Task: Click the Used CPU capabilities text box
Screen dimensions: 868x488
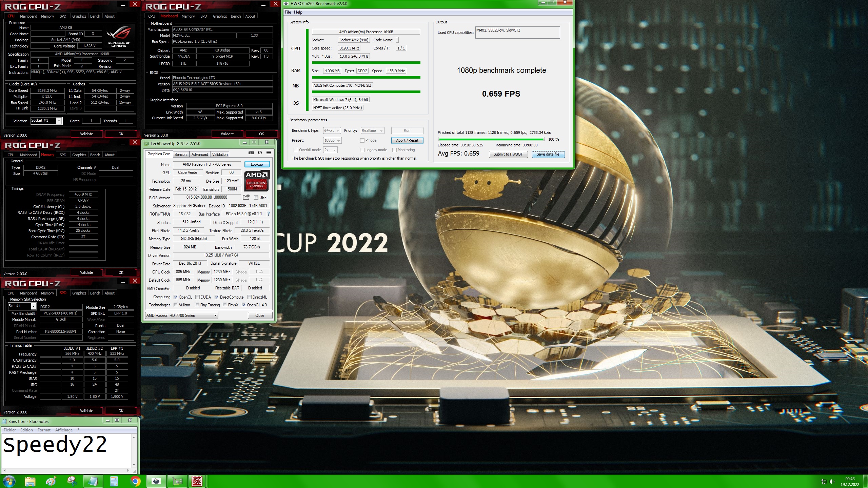Action: pyautogui.click(x=517, y=33)
